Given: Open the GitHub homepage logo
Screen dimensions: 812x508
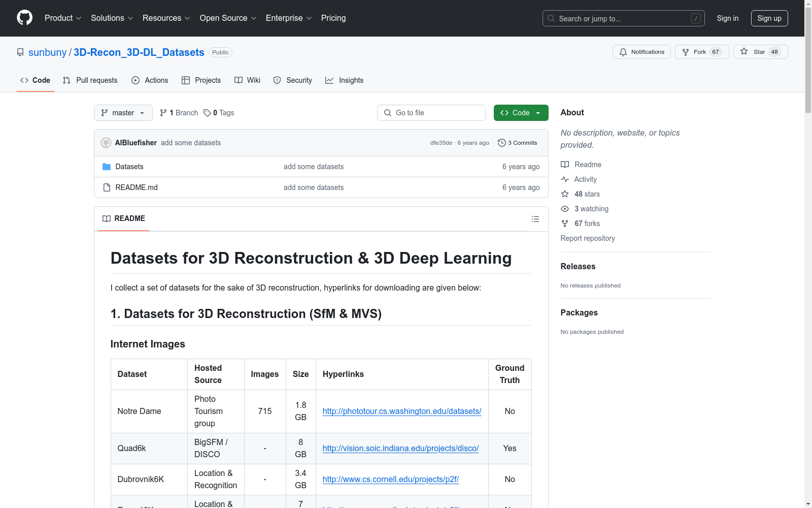Looking at the screenshot, I should (24, 18).
